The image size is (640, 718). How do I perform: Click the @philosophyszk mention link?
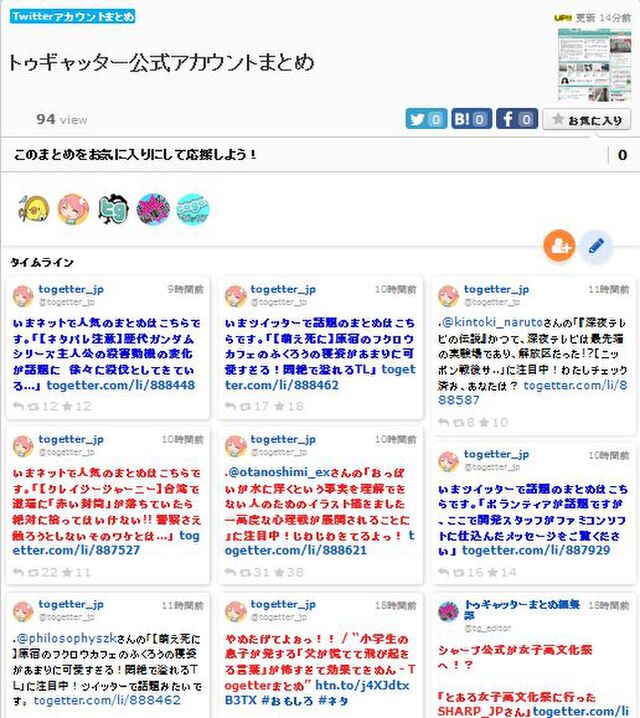tap(67, 638)
